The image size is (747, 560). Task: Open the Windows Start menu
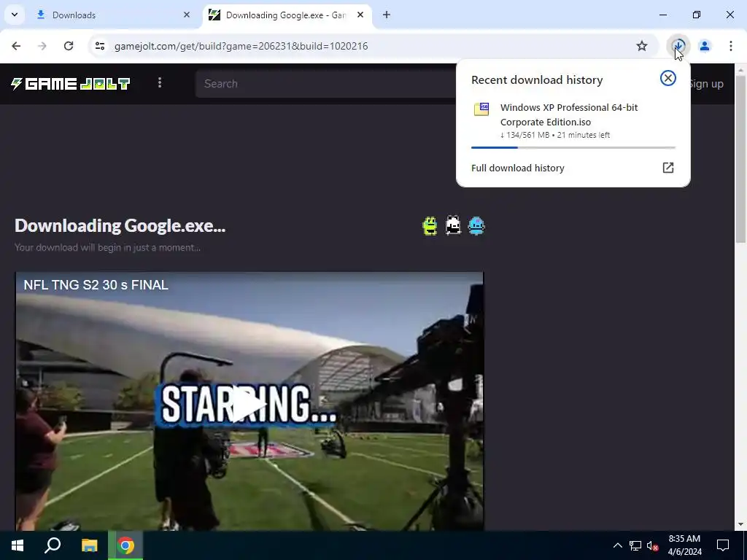click(18, 545)
